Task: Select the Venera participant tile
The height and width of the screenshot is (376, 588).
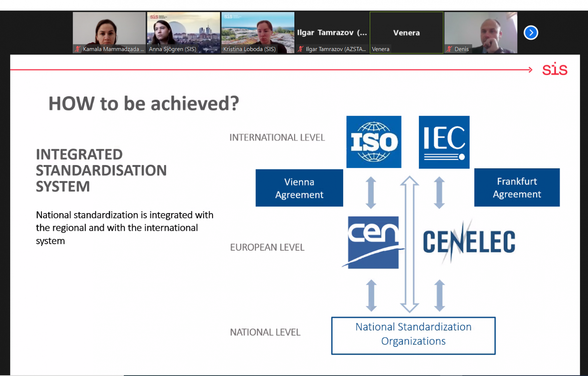Action: pos(406,33)
